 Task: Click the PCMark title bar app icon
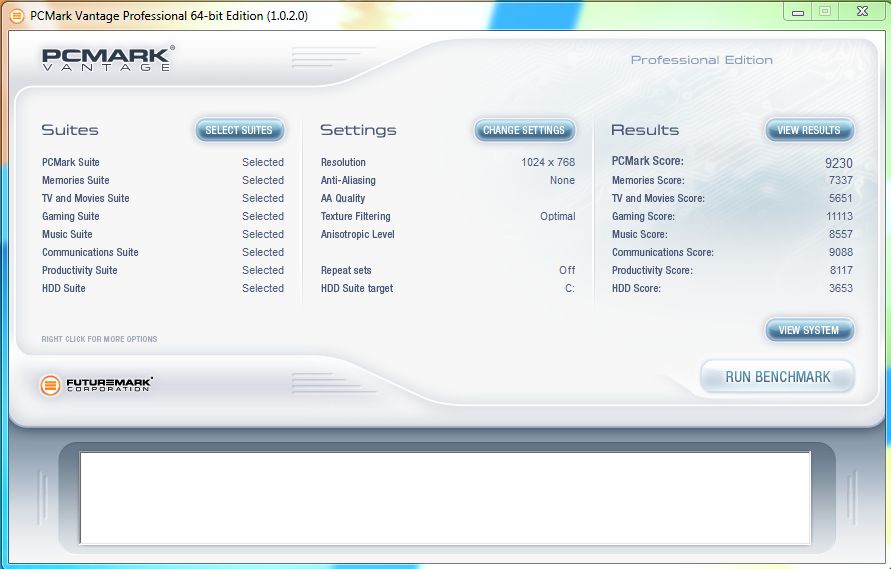18,16
